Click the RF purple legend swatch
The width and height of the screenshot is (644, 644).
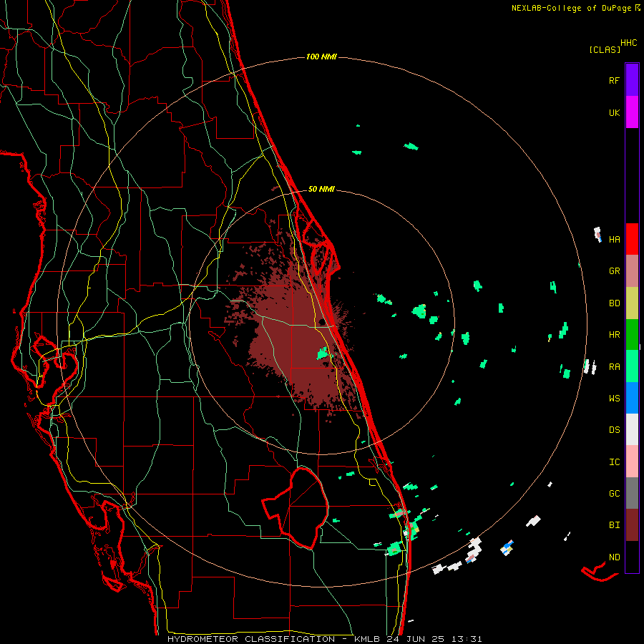pyautogui.click(x=632, y=80)
